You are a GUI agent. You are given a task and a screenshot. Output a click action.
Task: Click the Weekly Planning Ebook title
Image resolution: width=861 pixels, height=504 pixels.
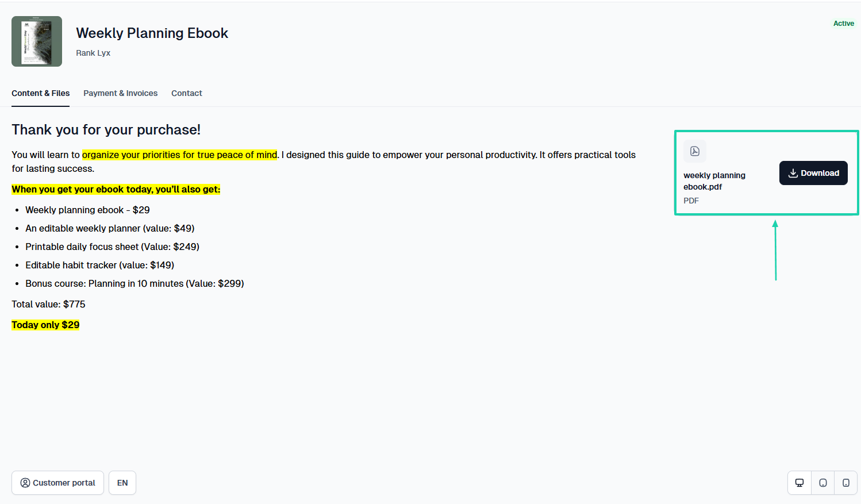coord(152,33)
